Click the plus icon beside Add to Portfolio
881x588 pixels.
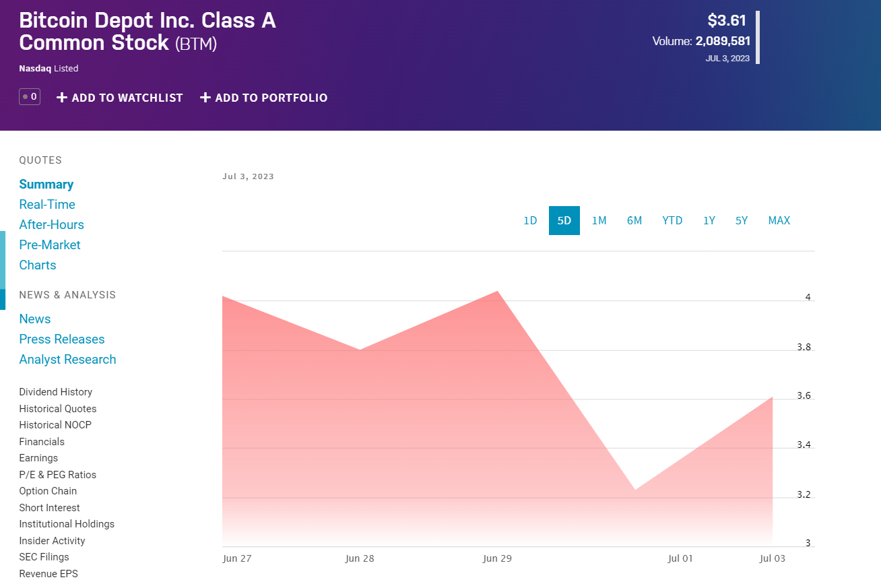pyautogui.click(x=205, y=98)
